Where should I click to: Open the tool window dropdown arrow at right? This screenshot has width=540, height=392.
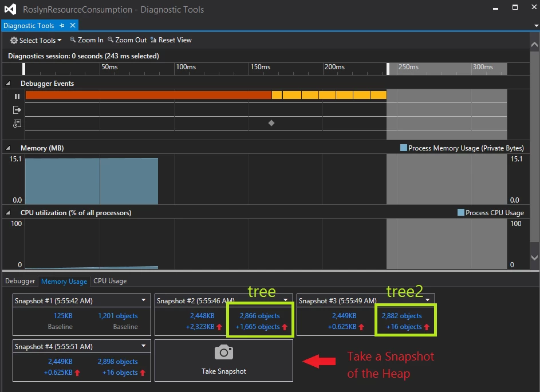536,26
